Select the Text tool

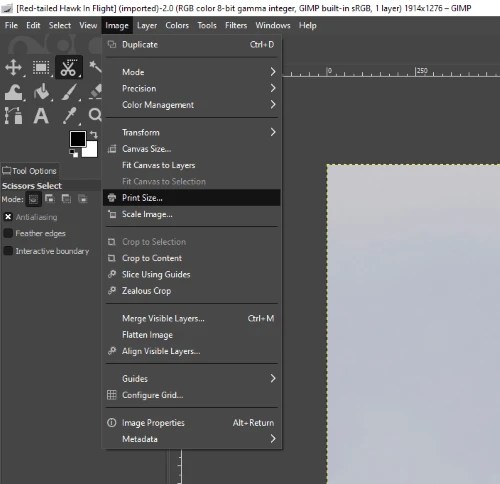pyautogui.click(x=41, y=116)
